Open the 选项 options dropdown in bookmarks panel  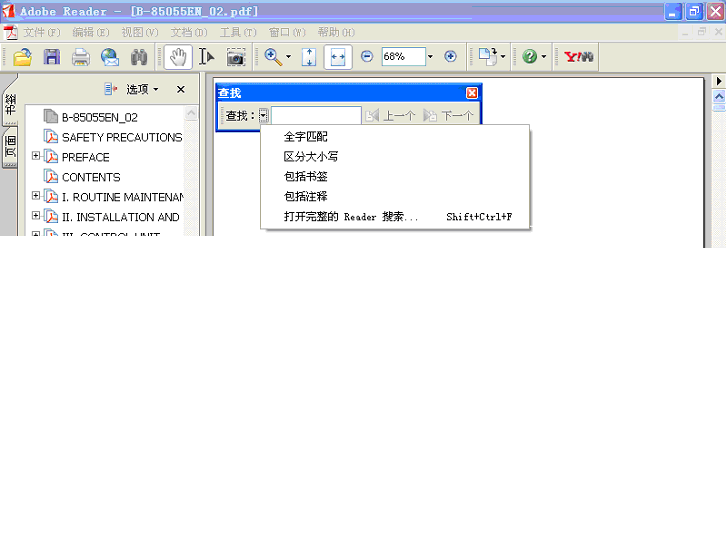point(141,89)
